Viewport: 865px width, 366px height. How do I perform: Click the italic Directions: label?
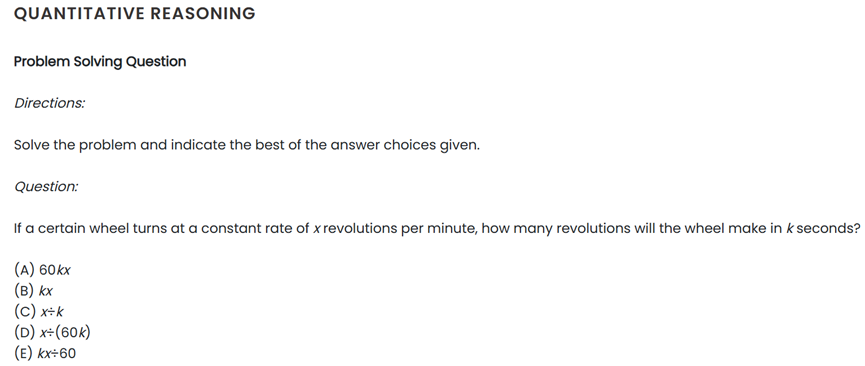pyautogui.click(x=50, y=103)
